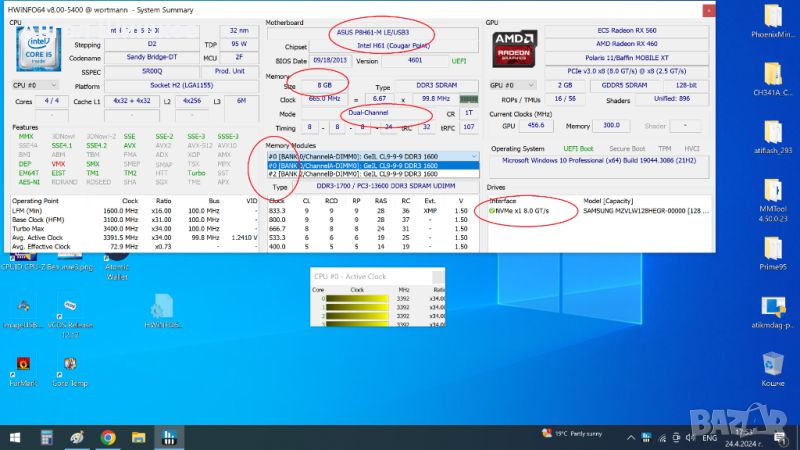Image resolution: width=800 pixels, height=450 pixels.
Task: Click the Base Clock (HFM) row
Action: point(135,220)
